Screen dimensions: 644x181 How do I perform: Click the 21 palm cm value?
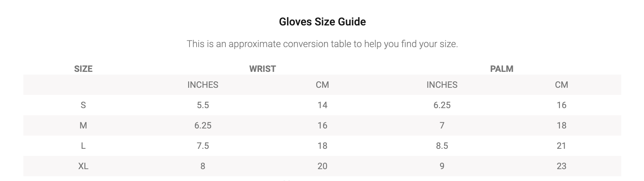(x=561, y=146)
